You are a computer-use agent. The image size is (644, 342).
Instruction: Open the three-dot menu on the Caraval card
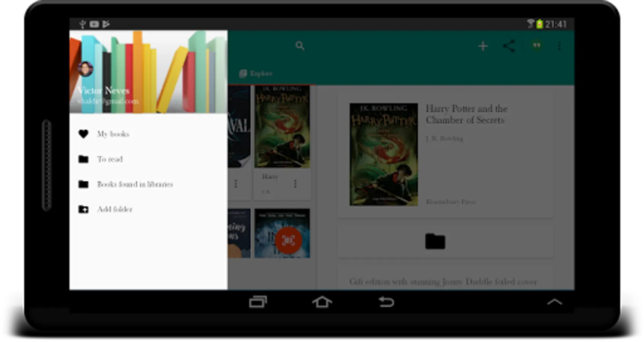pos(236,184)
